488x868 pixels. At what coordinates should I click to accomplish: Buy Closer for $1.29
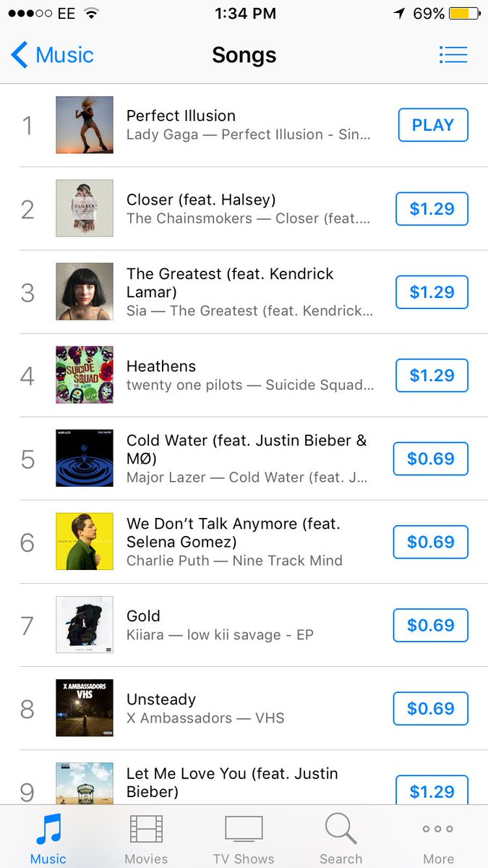click(432, 209)
